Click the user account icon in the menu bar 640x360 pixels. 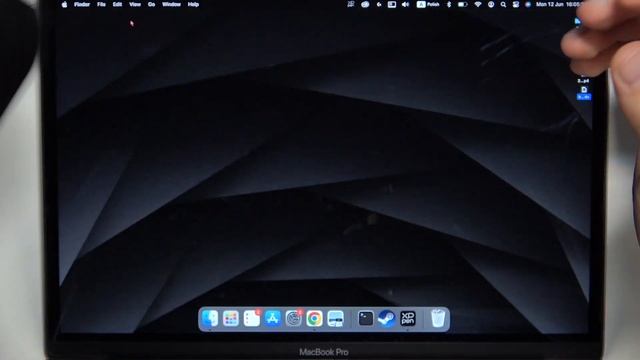point(491,4)
